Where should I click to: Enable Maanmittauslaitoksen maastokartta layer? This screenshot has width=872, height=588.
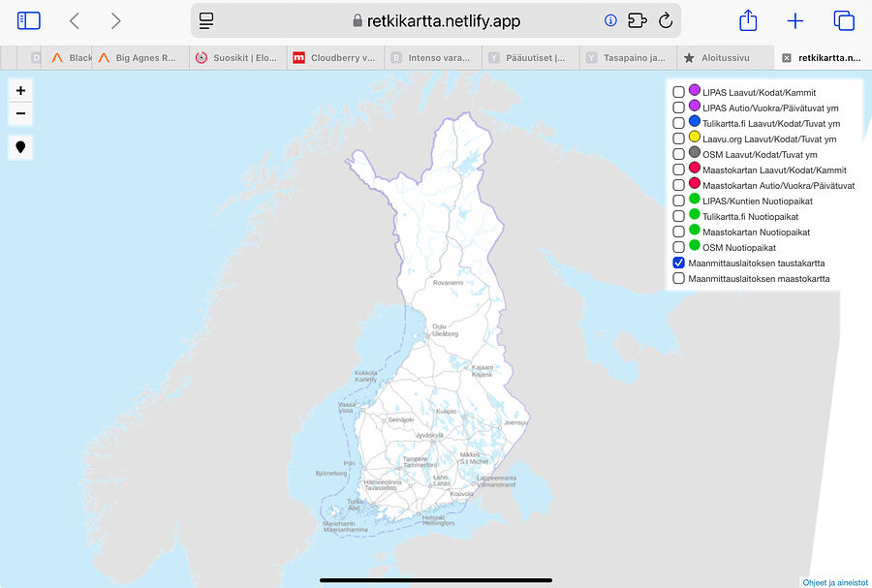coord(678,278)
